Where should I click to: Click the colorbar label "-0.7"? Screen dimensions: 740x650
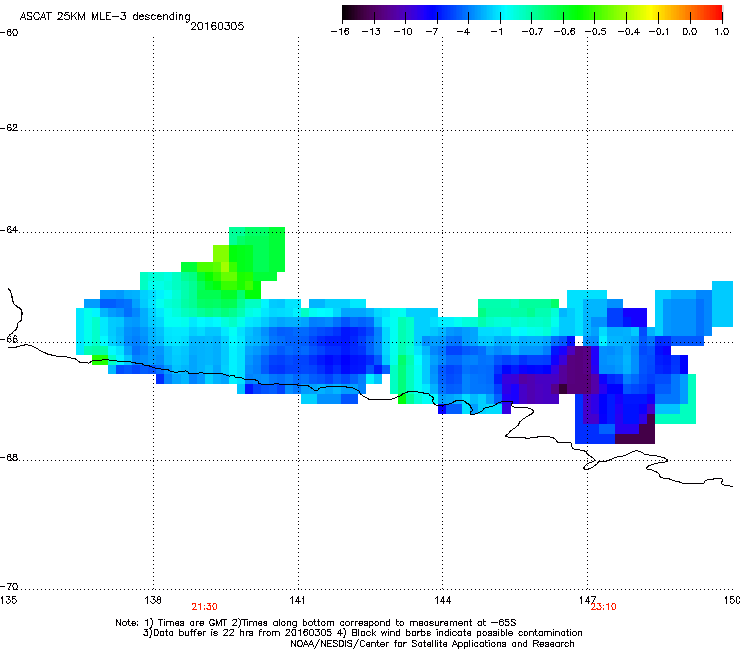(x=532, y=32)
